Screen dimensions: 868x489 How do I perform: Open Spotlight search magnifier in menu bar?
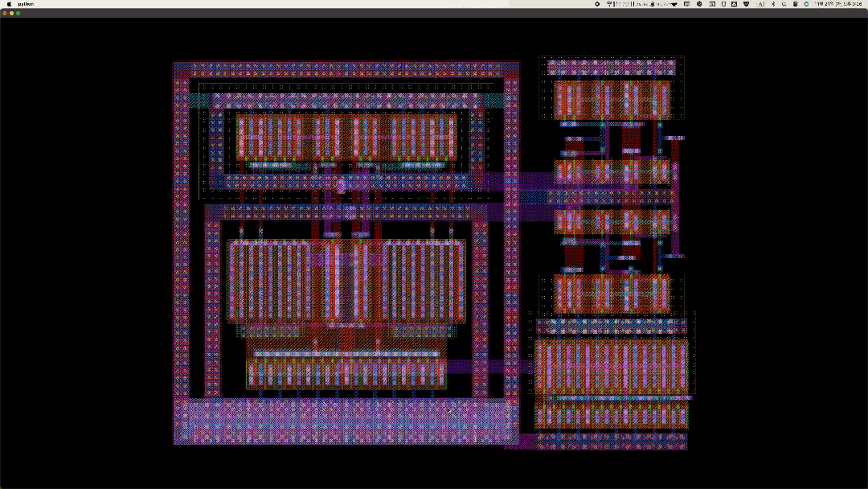point(784,4)
